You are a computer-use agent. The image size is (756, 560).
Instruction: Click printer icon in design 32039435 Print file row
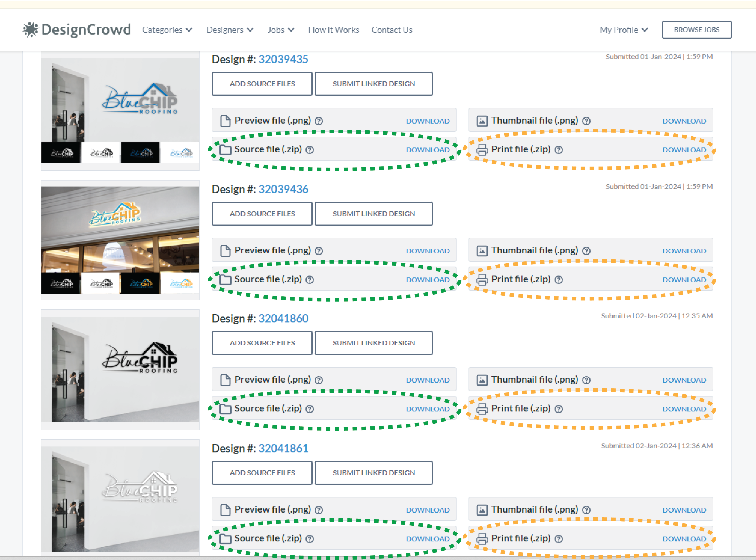point(482,150)
